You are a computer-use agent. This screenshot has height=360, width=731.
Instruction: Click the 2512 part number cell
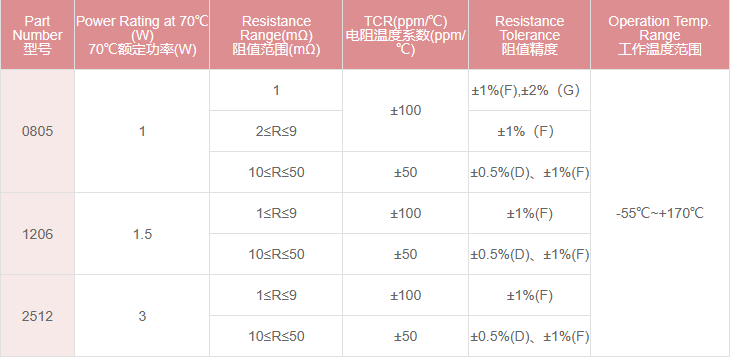pos(37,316)
